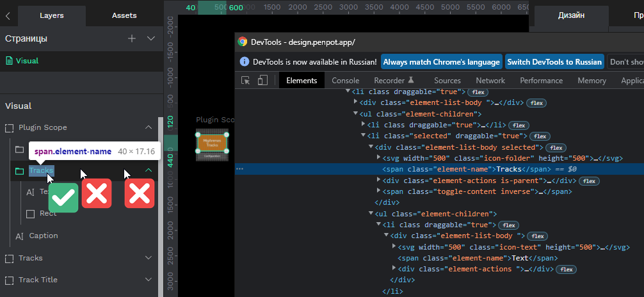Viewport: 644px width, 297px height.
Task: Switch to the Layers tab
Action: pos(52,15)
